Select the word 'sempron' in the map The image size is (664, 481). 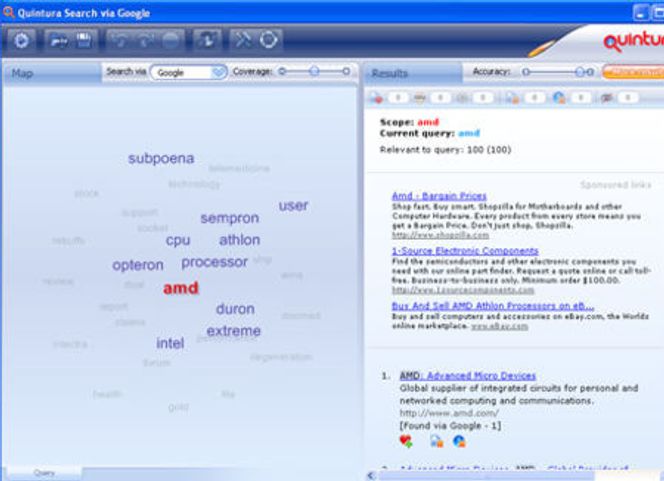pyautogui.click(x=230, y=218)
